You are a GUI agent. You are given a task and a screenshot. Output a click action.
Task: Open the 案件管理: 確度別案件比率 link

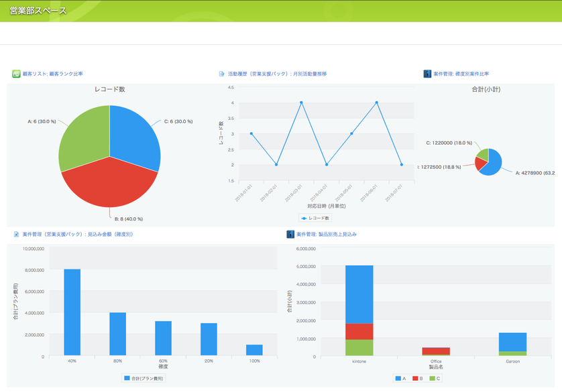(x=465, y=74)
